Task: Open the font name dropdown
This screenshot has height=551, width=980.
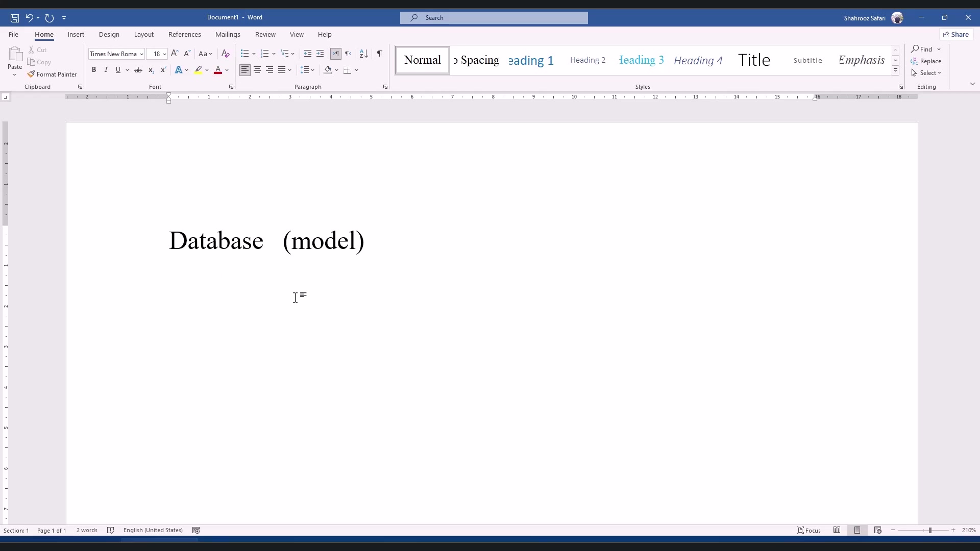Action: [x=141, y=54]
